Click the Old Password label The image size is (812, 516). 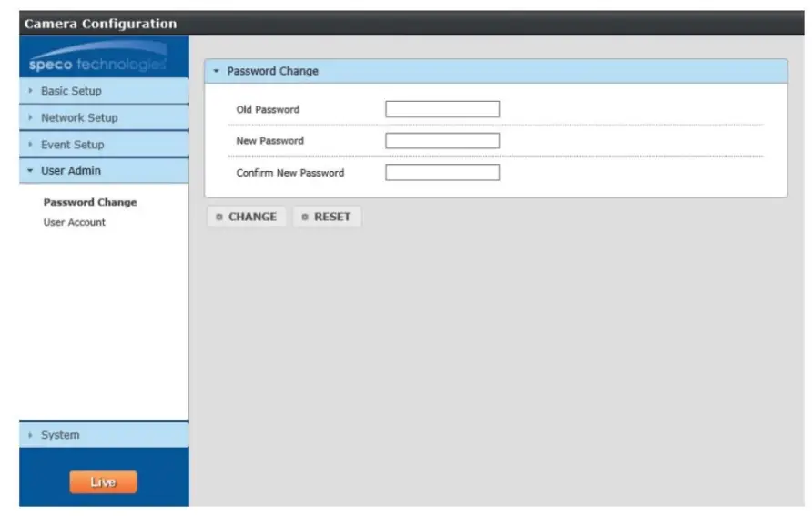[x=268, y=110]
